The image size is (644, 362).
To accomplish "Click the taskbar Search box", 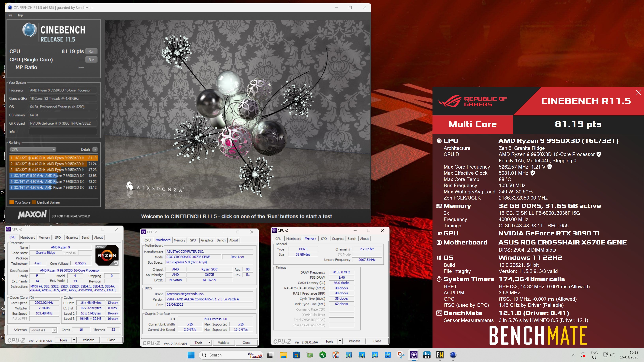I will click(231, 355).
